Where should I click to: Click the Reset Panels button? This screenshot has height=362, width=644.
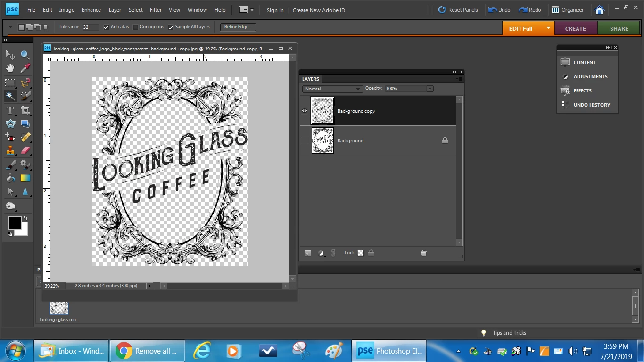pos(458,10)
